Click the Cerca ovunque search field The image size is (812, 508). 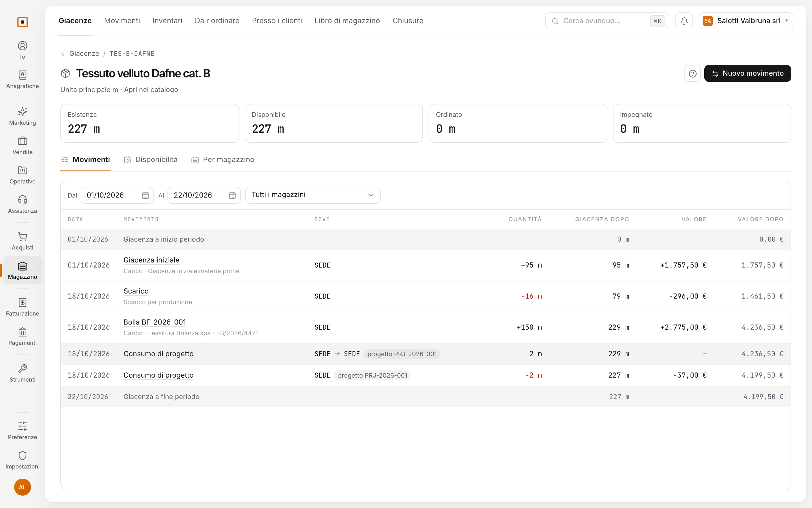[x=607, y=21]
